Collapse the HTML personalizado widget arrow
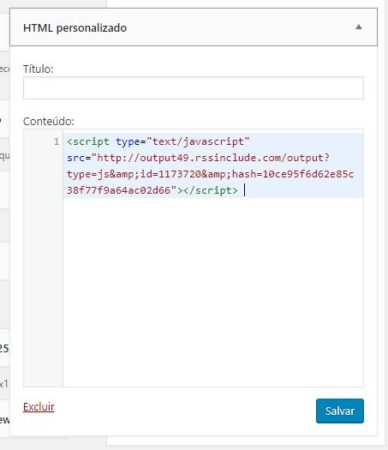 point(359,27)
